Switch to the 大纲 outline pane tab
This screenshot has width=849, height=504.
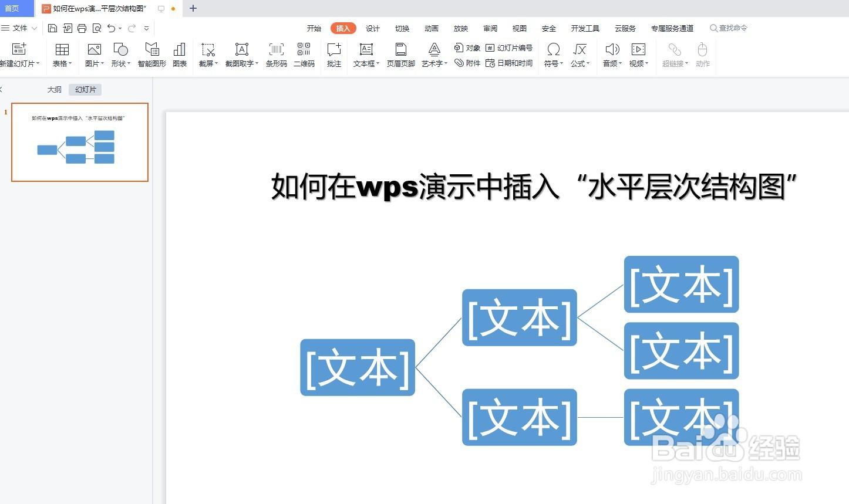tap(55, 90)
